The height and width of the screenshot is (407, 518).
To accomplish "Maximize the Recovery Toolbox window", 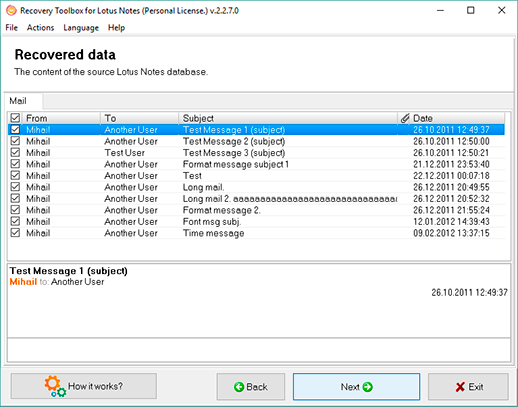I will coord(471,11).
